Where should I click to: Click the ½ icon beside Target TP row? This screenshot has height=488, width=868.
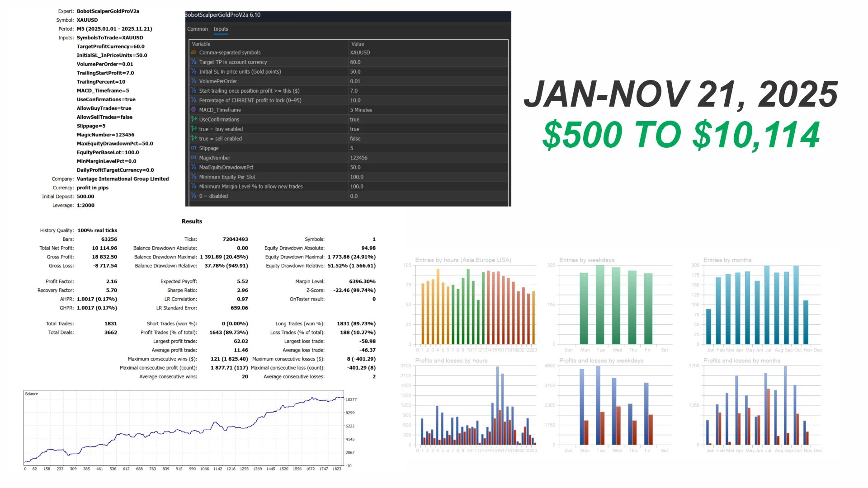(x=193, y=62)
